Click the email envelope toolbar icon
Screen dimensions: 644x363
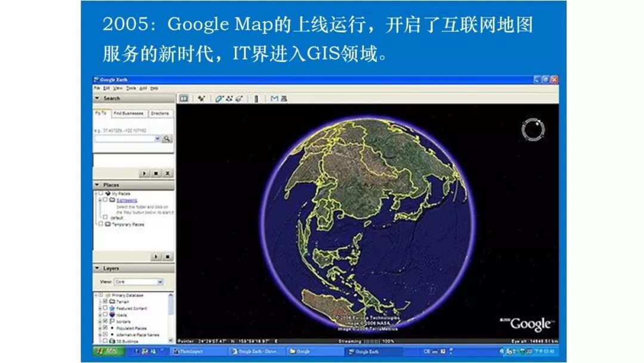[x=274, y=99]
